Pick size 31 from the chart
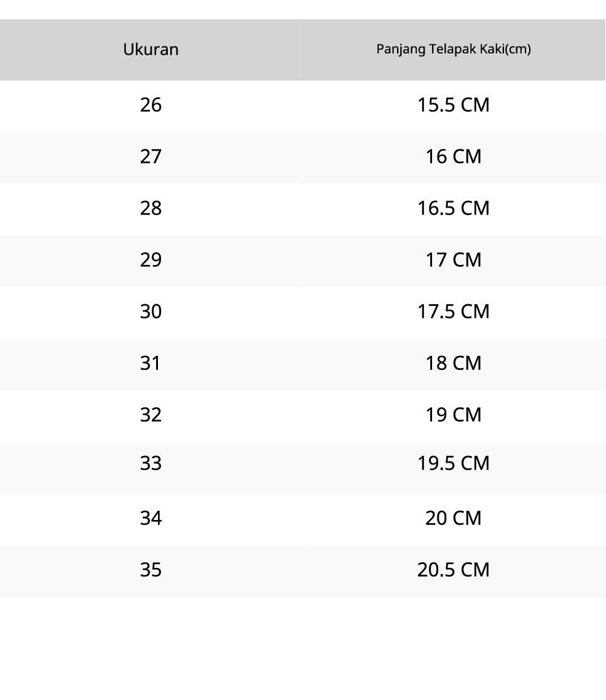Image resolution: width=606 pixels, height=700 pixels. pyautogui.click(x=151, y=363)
